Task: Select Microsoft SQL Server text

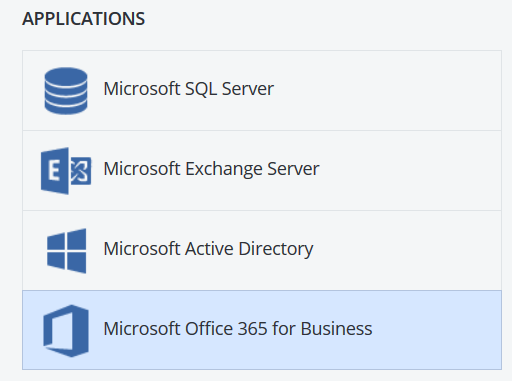Action: pos(189,89)
